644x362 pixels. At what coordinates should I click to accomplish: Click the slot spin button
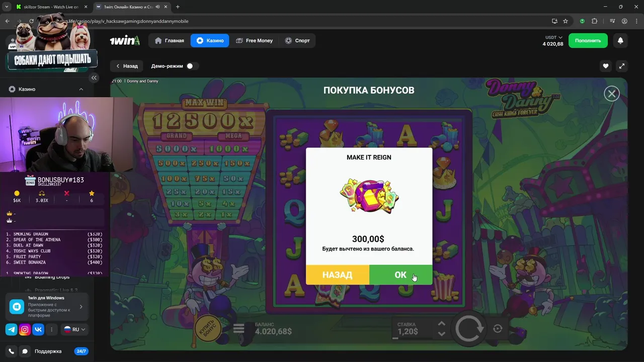[x=469, y=329]
